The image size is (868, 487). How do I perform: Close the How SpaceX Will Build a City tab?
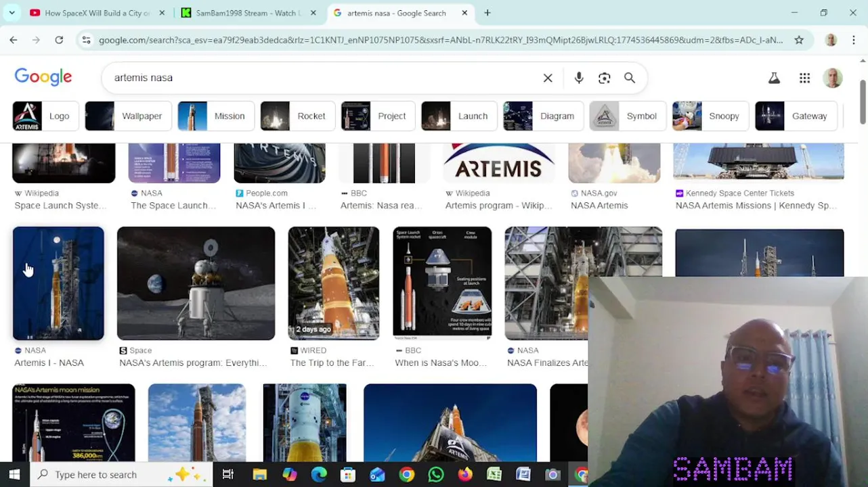pyautogui.click(x=161, y=13)
